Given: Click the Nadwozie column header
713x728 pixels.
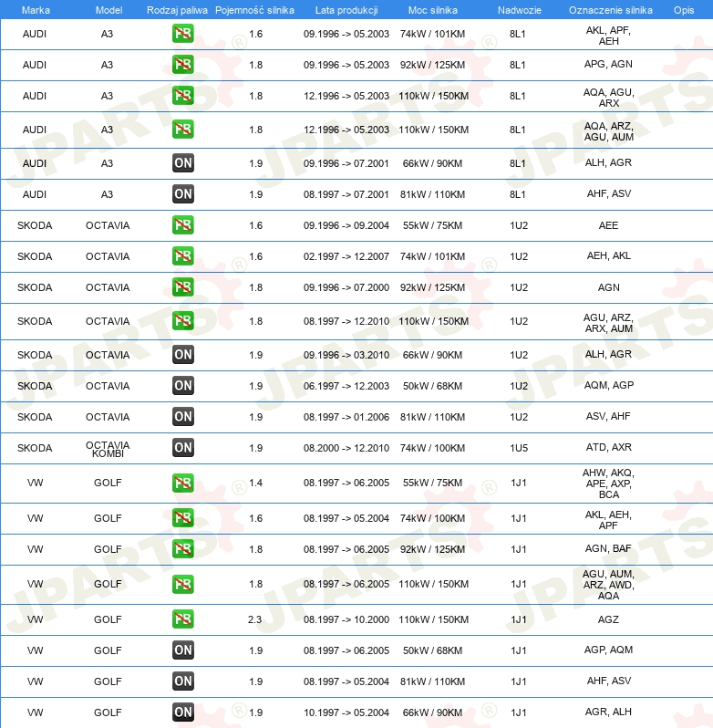Looking at the screenshot, I should [x=520, y=10].
